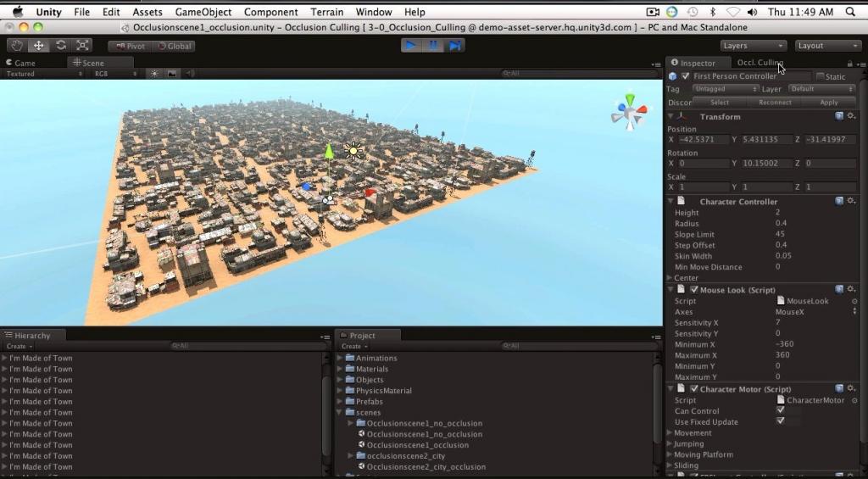
Task: Expand the Jumping section
Action: [670, 443]
